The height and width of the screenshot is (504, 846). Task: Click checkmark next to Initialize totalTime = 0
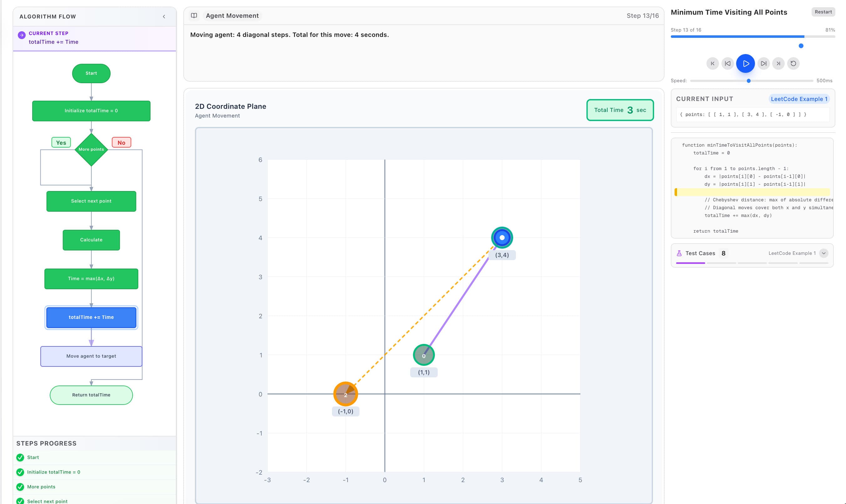click(x=20, y=472)
